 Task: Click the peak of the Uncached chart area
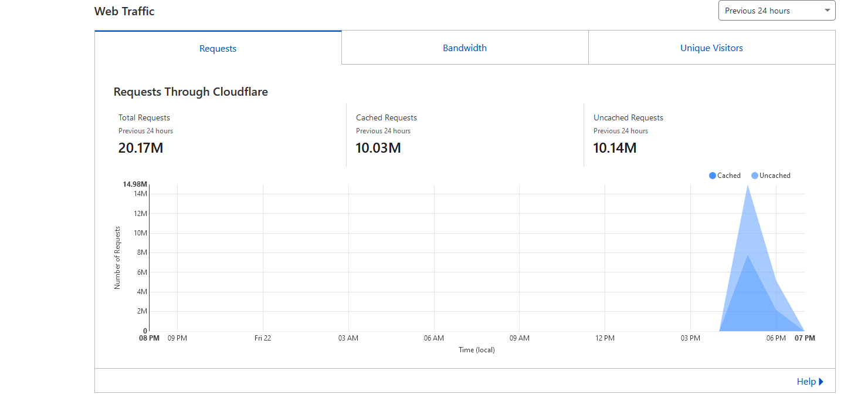coord(748,188)
